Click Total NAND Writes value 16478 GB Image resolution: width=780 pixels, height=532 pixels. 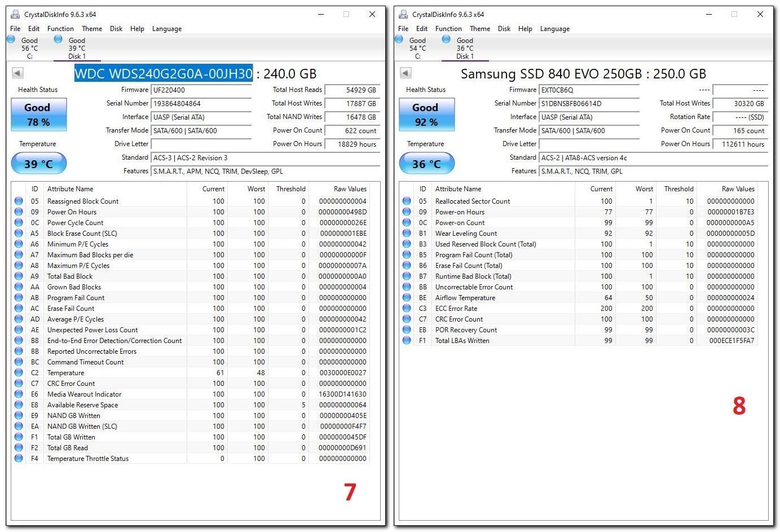coord(352,117)
